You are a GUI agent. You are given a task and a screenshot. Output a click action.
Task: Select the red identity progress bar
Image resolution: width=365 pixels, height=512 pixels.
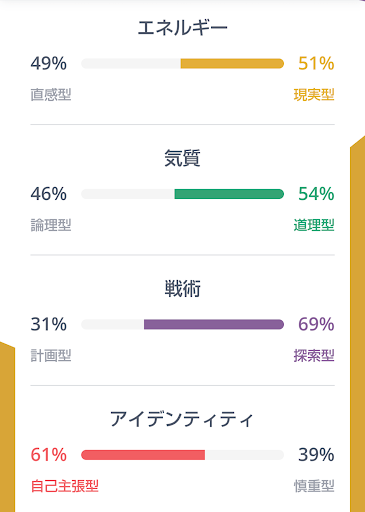coord(182,455)
